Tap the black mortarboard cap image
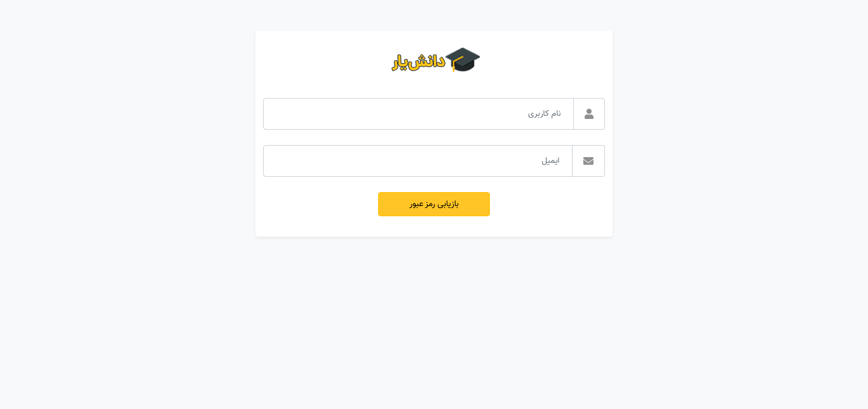The width and height of the screenshot is (868, 409). coord(463,60)
